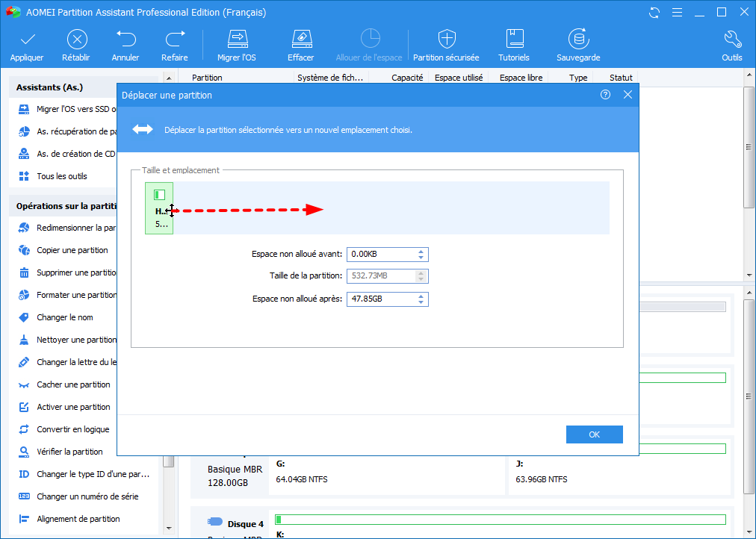Click the Basique MBR 128.00GB disk label
The image size is (756, 539).
click(235, 476)
